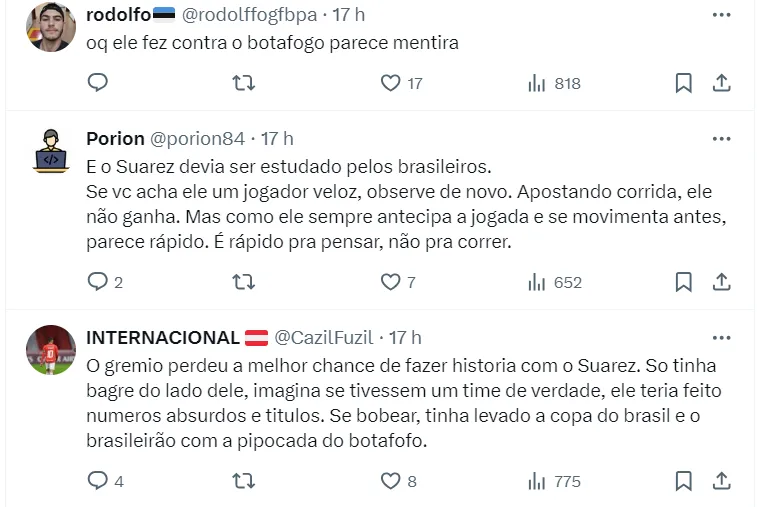Retweet rodolfo's Botafogo tweet
This screenshot has width=757, height=507.
point(243,83)
